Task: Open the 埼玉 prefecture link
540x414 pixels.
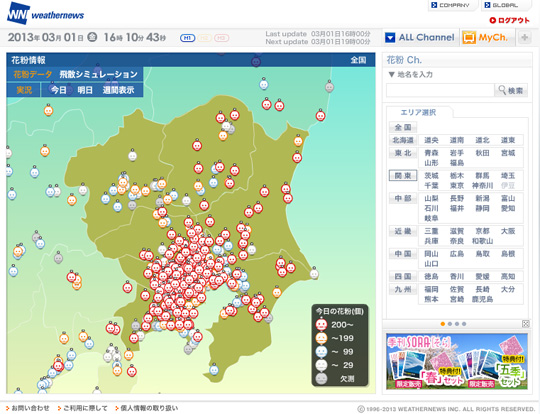Action: click(x=508, y=176)
